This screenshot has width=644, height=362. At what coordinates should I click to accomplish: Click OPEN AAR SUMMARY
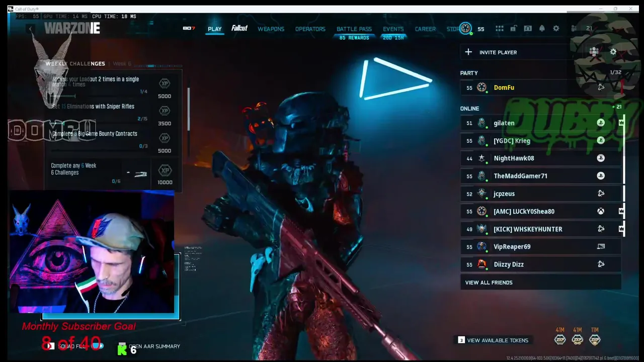click(x=149, y=346)
